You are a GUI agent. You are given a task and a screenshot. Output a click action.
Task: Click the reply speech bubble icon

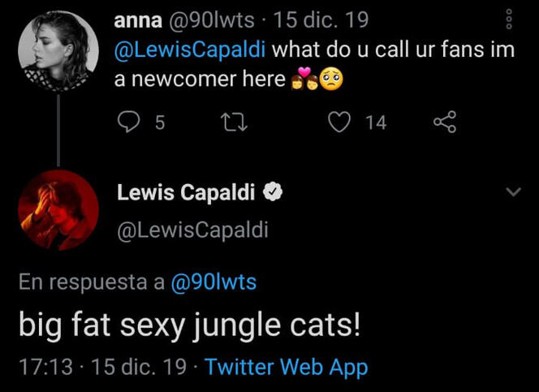pos(130,122)
